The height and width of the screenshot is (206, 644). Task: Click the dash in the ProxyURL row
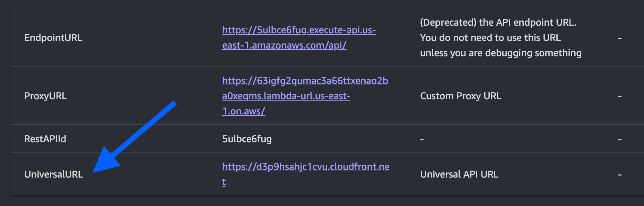[619, 96]
